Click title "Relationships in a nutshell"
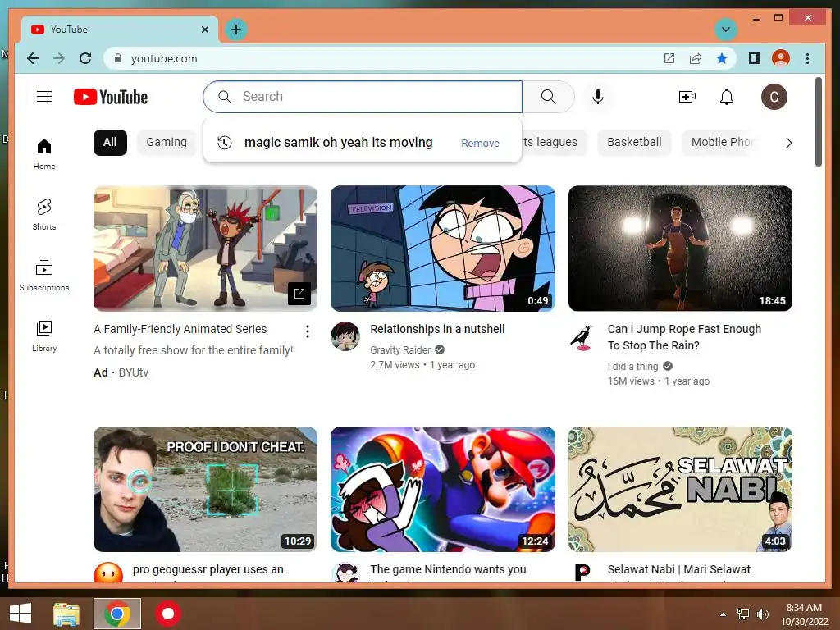 [x=437, y=329]
